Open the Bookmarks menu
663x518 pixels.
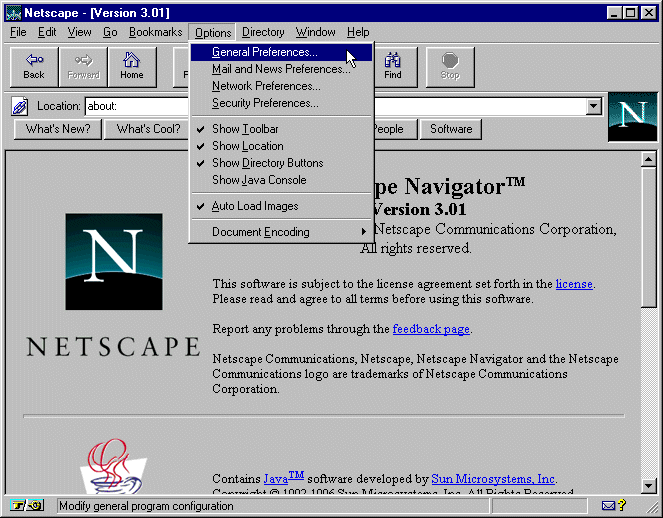click(156, 32)
